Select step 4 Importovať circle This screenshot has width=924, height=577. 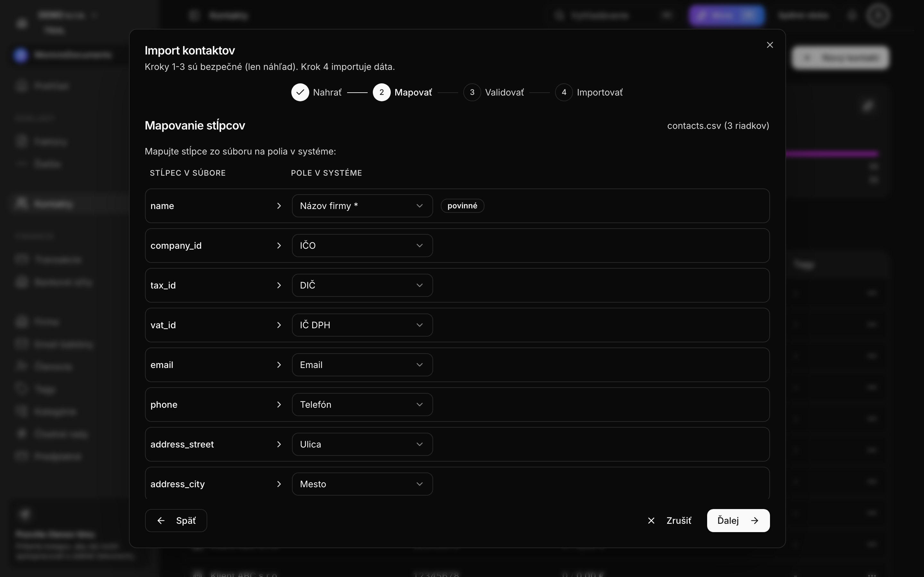pyautogui.click(x=564, y=92)
